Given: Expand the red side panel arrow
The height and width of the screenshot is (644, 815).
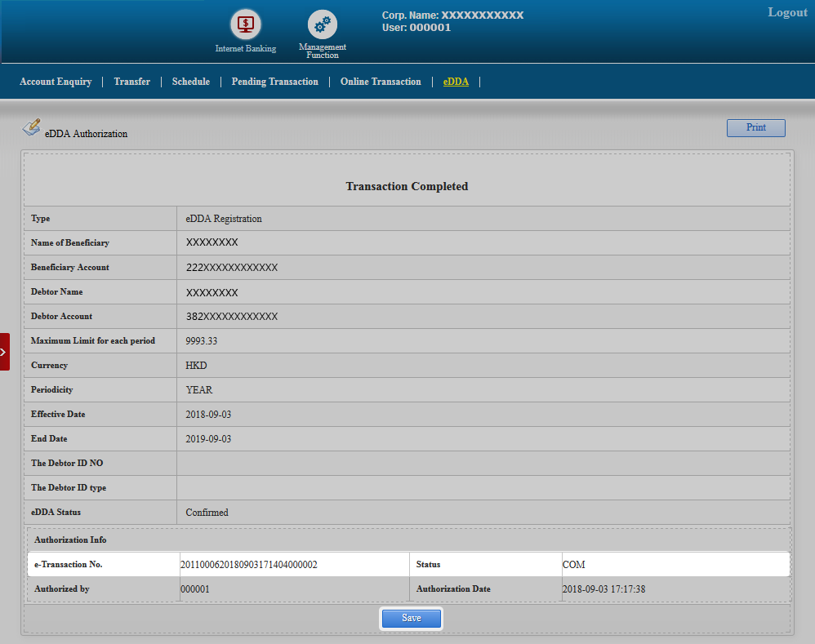Looking at the screenshot, I should pyautogui.click(x=4, y=352).
